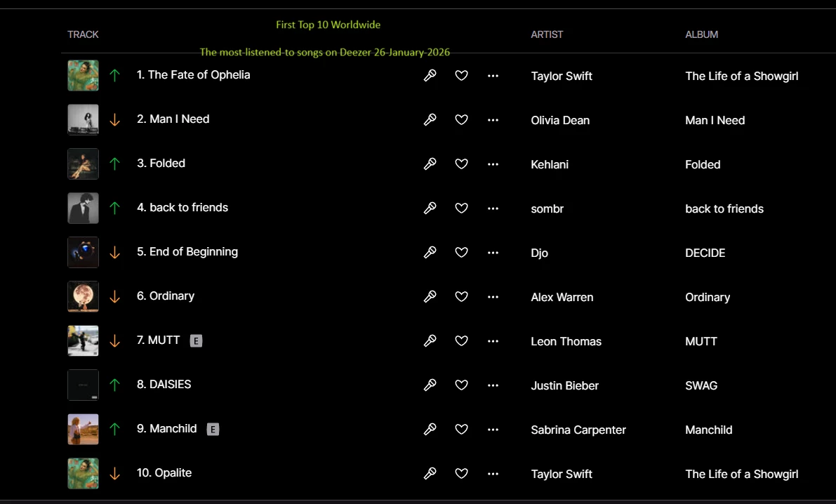Click the microphone icon on End of Beginning row
Viewport: 836px width, 504px height.
click(430, 252)
